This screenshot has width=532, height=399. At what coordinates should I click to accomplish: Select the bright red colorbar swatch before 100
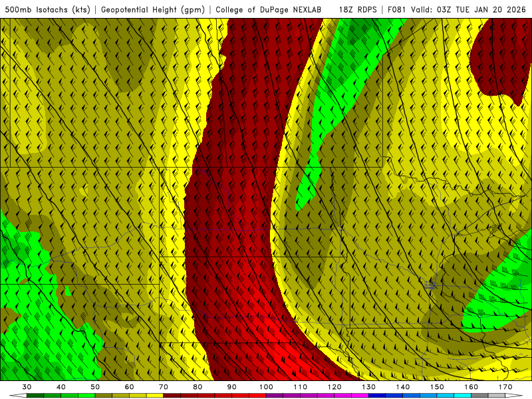point(257,396)
